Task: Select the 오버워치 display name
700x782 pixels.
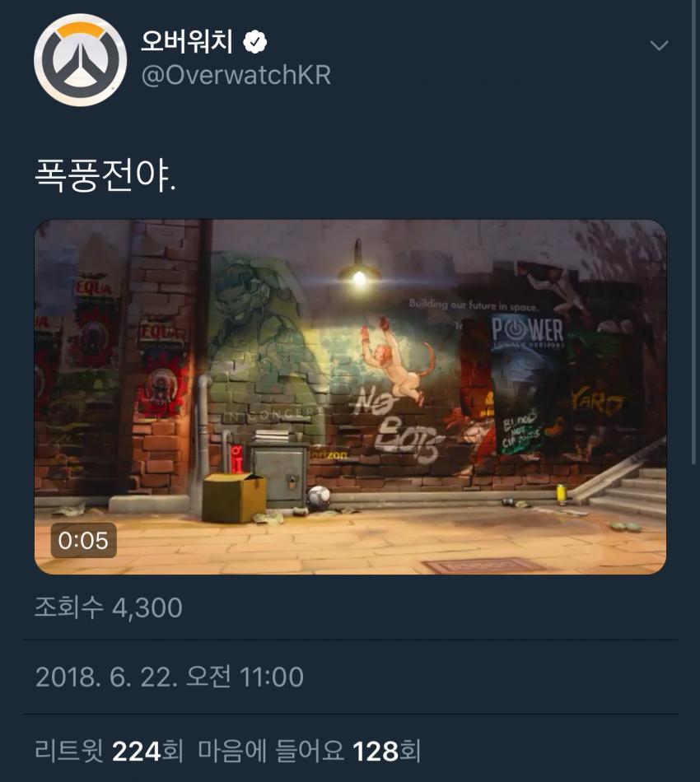Action: [187, 41]
